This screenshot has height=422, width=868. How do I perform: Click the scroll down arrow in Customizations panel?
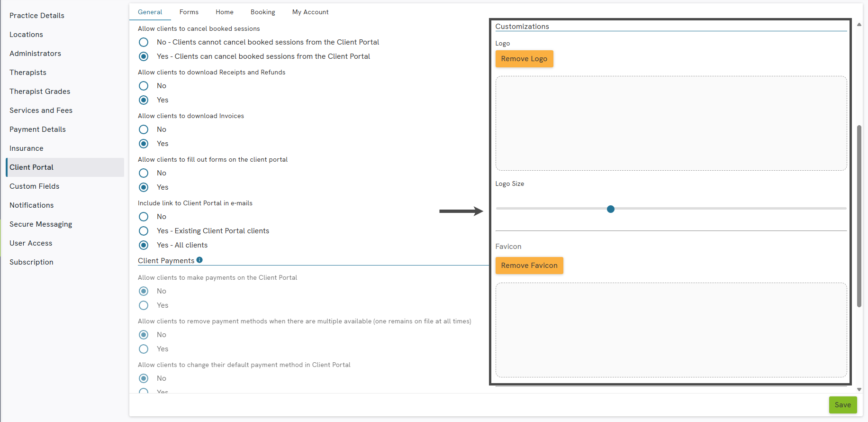click(859, 389)
